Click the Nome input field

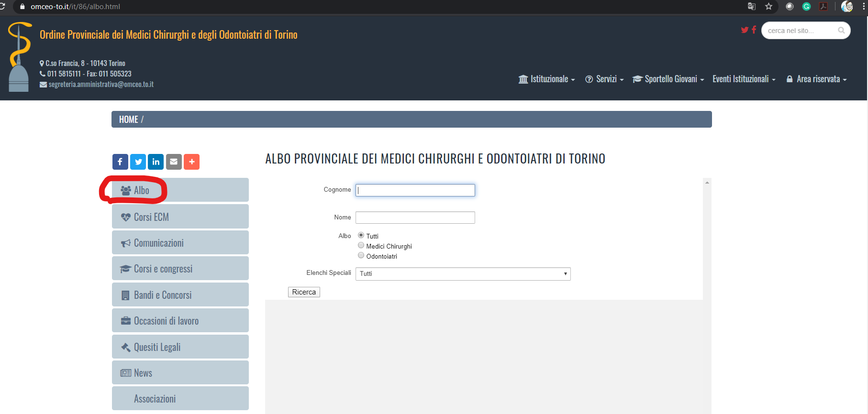click(415, 218)
